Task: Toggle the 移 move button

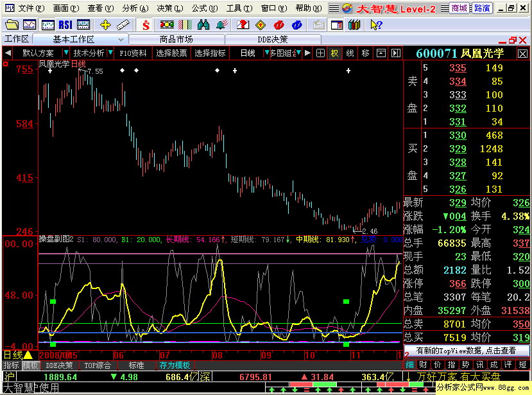Action: point(365,53)
